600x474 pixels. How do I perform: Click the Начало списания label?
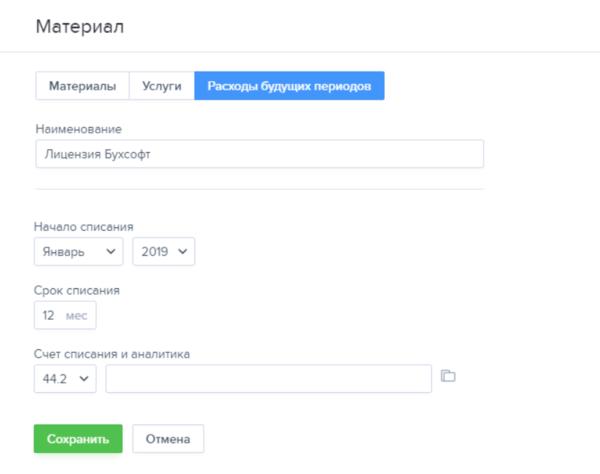coord(83,226)
